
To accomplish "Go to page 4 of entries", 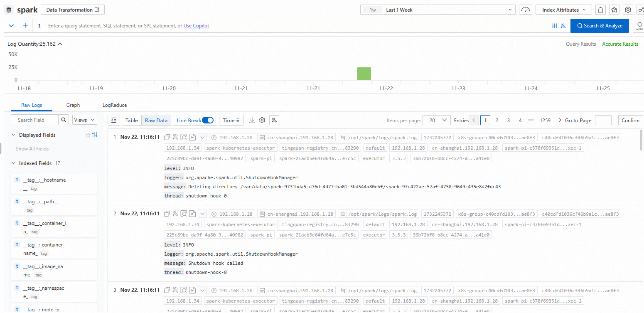I will click(520, 120).
